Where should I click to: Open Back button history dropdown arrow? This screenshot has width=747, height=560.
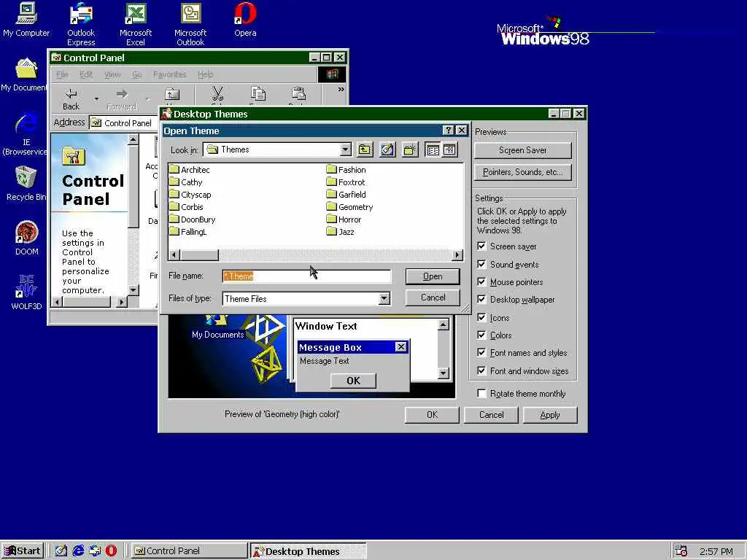(96, 99)
